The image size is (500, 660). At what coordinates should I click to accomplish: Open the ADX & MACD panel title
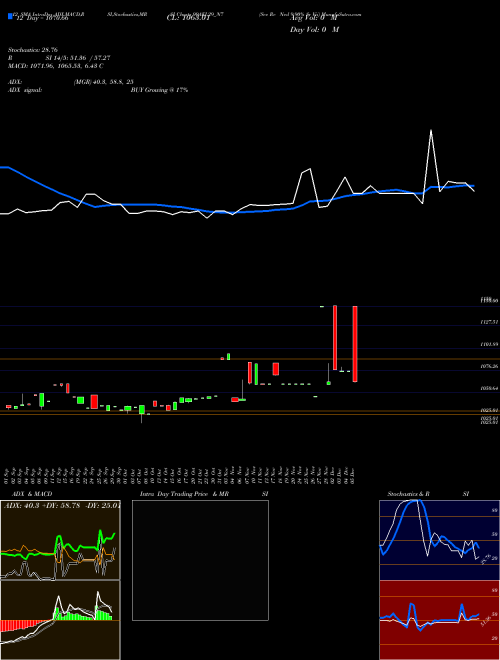click(x=32, y=494)
